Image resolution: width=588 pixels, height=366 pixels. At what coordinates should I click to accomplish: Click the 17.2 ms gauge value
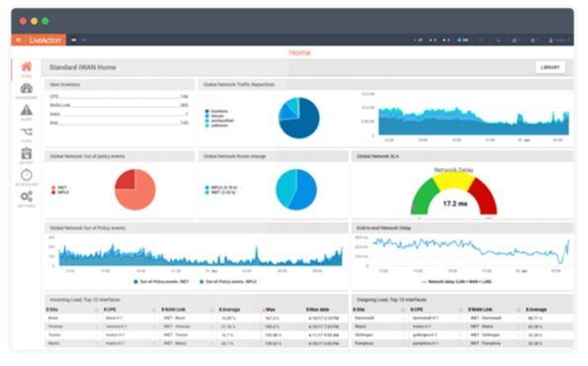tap(455, 204)
